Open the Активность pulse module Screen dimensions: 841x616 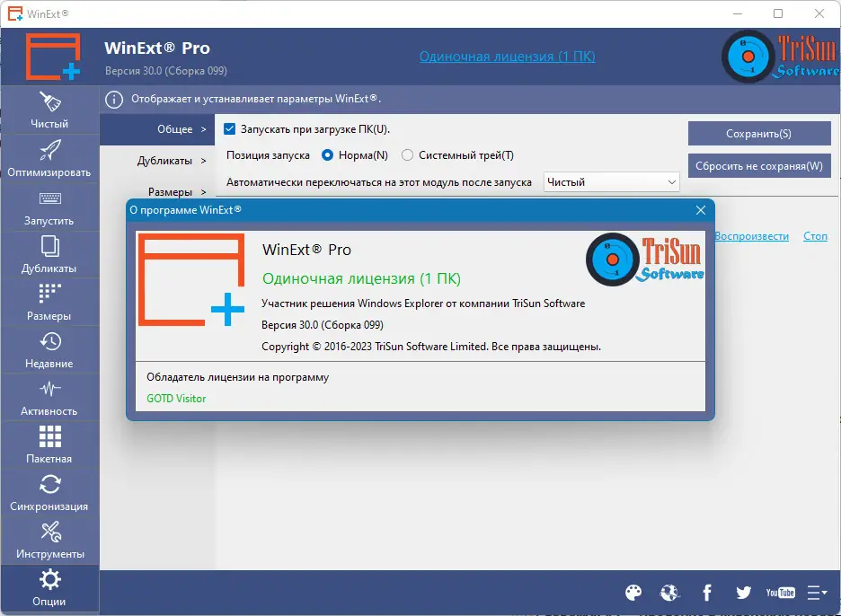(49, 398)
